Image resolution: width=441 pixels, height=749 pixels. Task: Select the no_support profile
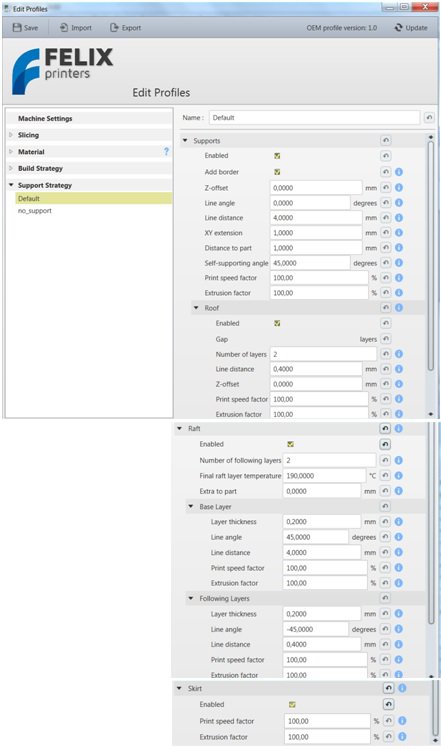click(35, 211)
